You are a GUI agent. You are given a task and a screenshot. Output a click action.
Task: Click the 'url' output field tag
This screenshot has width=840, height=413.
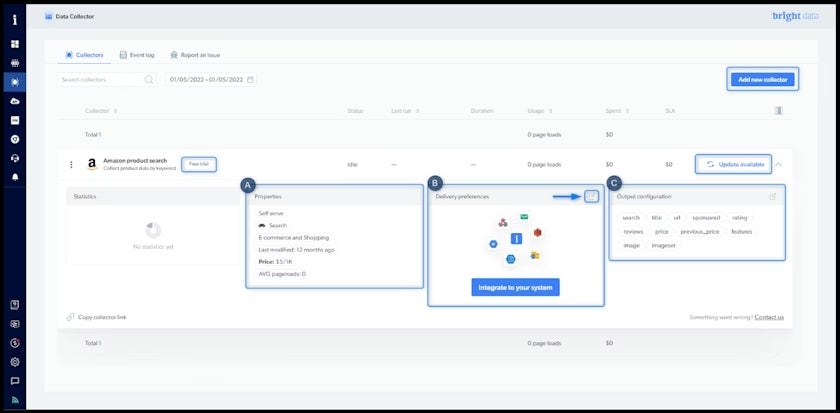pyautogui.click(x=677, y=218)
